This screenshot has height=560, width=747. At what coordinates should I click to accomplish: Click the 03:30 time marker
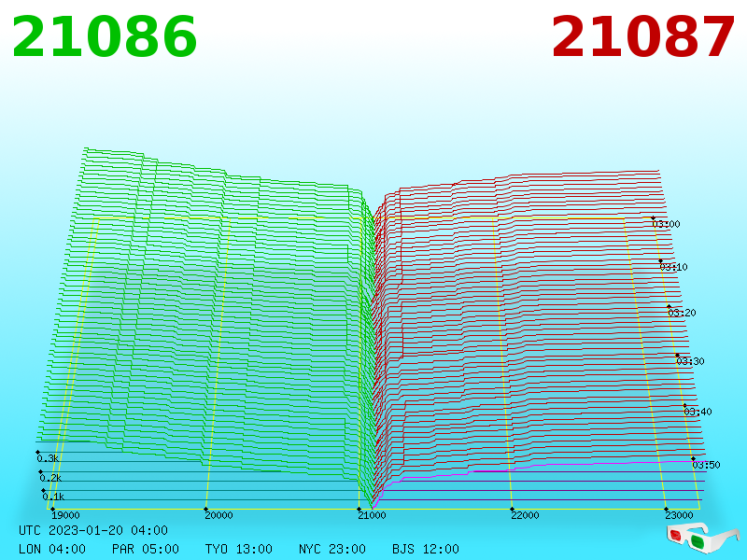[690, 361]
